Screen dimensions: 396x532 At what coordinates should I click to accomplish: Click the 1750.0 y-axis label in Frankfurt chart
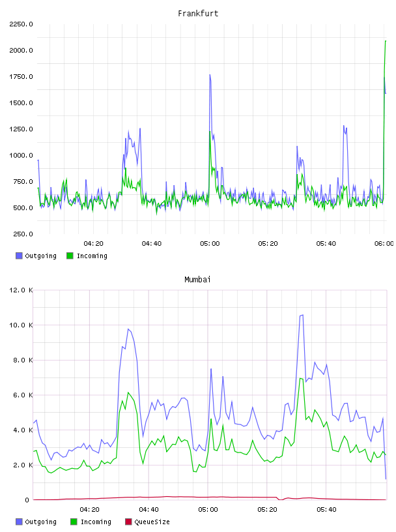point(21,77)
